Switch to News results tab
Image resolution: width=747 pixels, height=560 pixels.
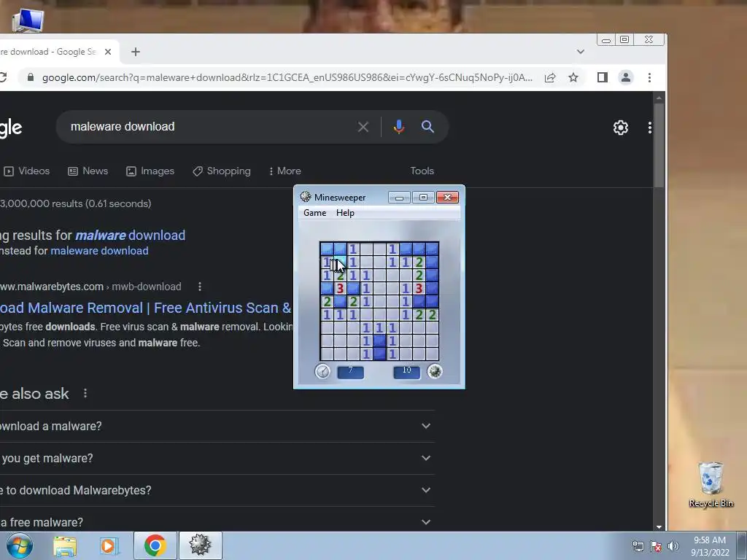tap(88, 171)
